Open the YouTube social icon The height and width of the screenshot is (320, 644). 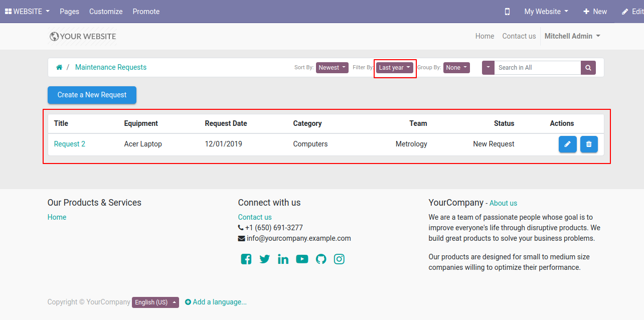(x=302, y=259)
